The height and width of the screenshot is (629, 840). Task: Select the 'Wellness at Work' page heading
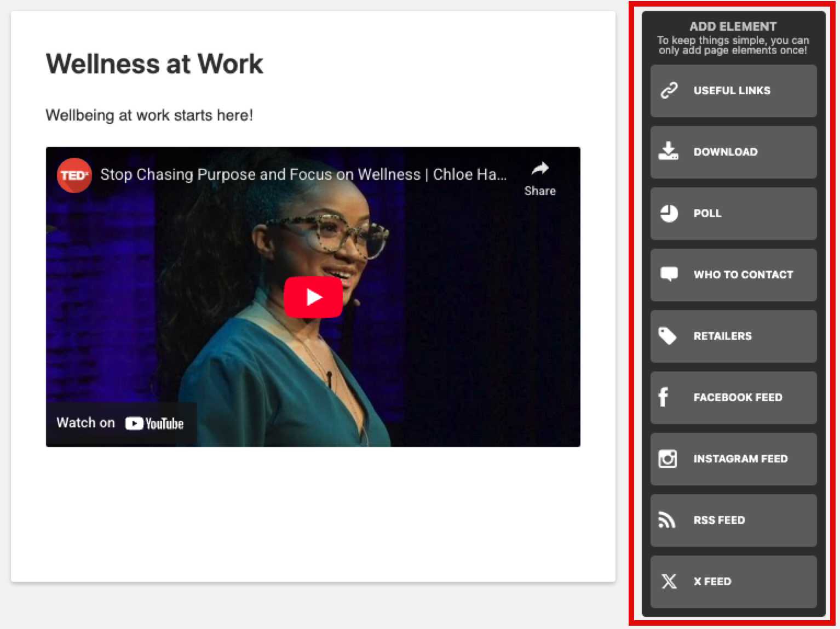pos(154,64)
